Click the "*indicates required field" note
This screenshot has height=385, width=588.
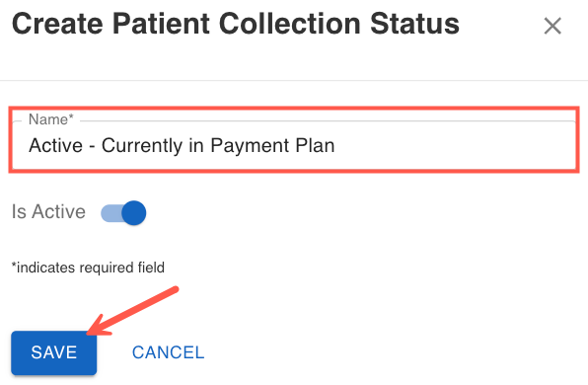88,268
